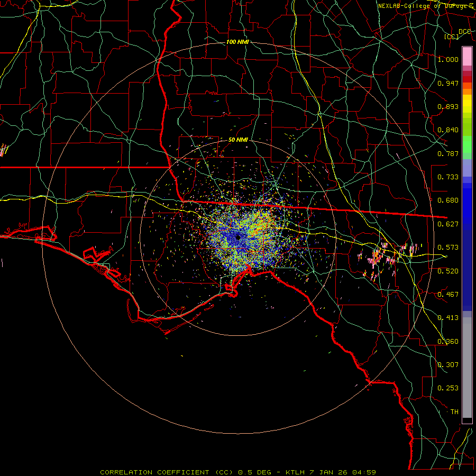Select the 0.520 scale value

(x=448, y=271)
